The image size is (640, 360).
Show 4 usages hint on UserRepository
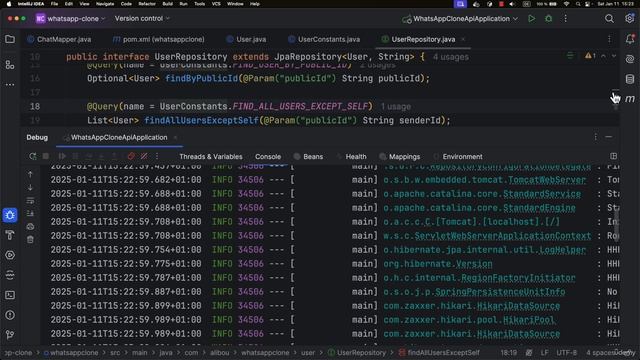click(451, 57)
